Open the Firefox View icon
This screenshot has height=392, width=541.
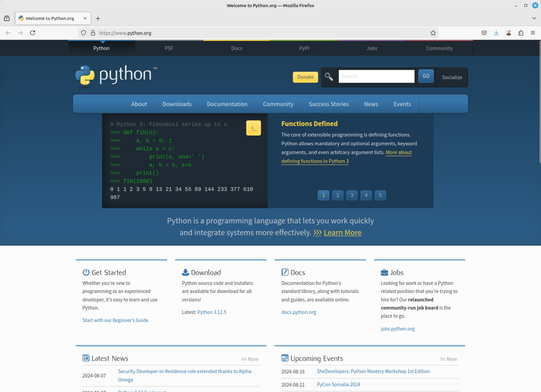pyautogui.click(x=7, y=18)
